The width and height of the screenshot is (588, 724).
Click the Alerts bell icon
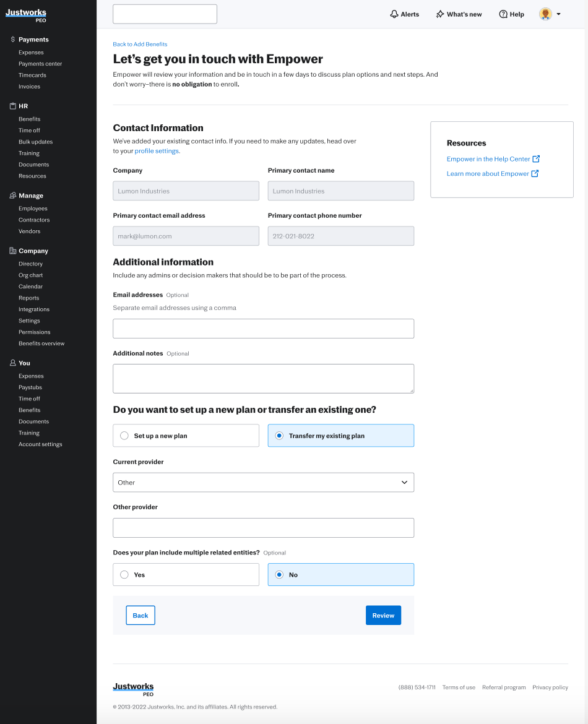pyautogui.click(x=394, y=14)
